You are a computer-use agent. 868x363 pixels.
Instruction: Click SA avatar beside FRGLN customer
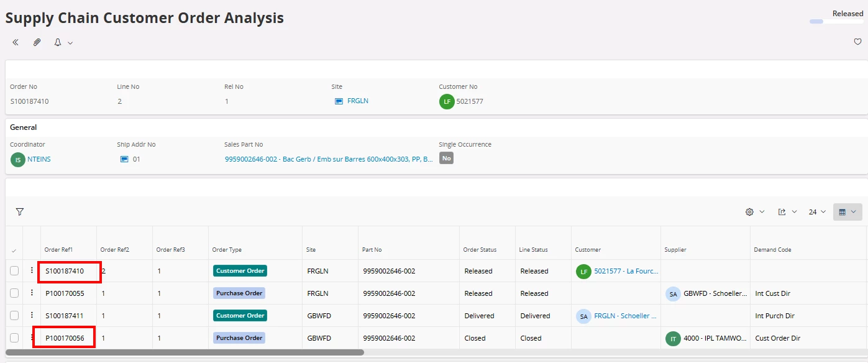[583, 316]
